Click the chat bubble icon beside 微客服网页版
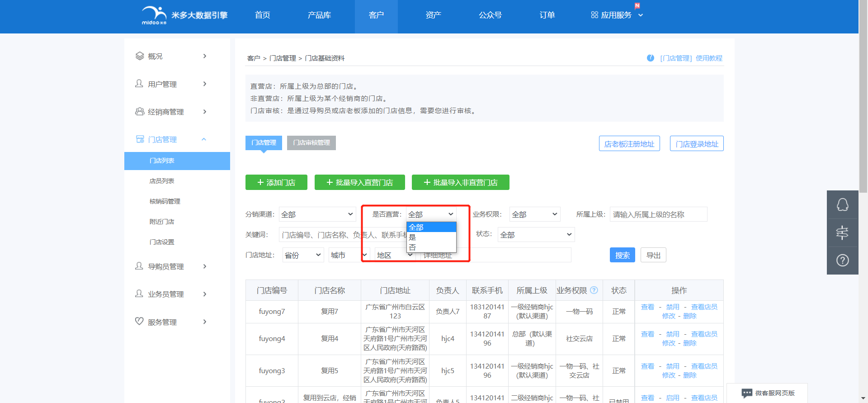 747,393
